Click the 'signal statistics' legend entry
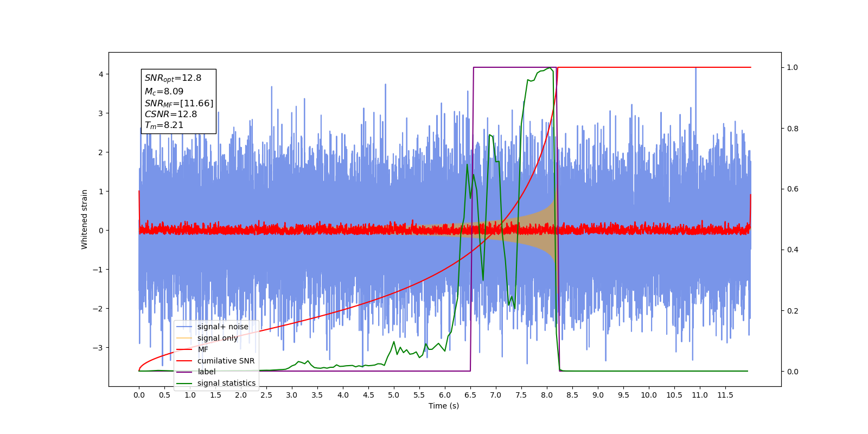Image resolution: width=868 pixels, height=434 pixels. [x=226, y=383]
